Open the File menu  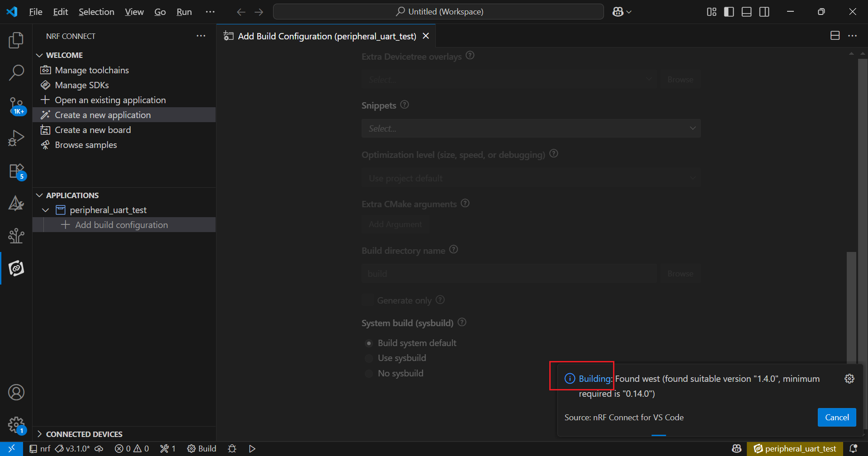[x=36, y=12]
